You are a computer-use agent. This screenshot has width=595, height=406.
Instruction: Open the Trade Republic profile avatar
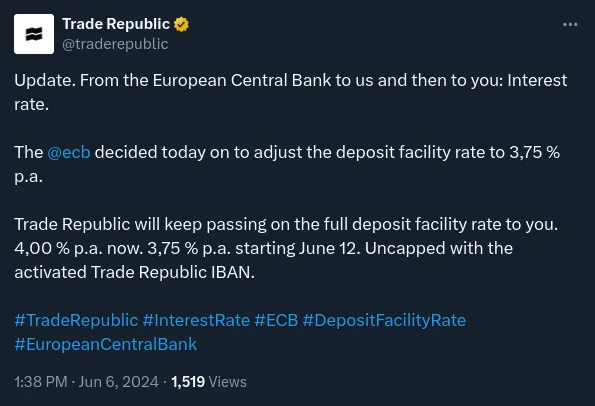(x=34, y=34)
